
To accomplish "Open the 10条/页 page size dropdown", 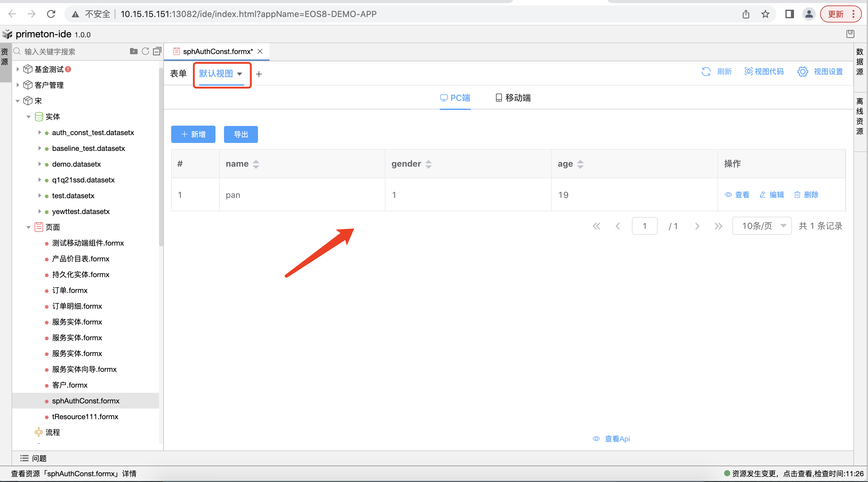I will [x=761, y=226].
